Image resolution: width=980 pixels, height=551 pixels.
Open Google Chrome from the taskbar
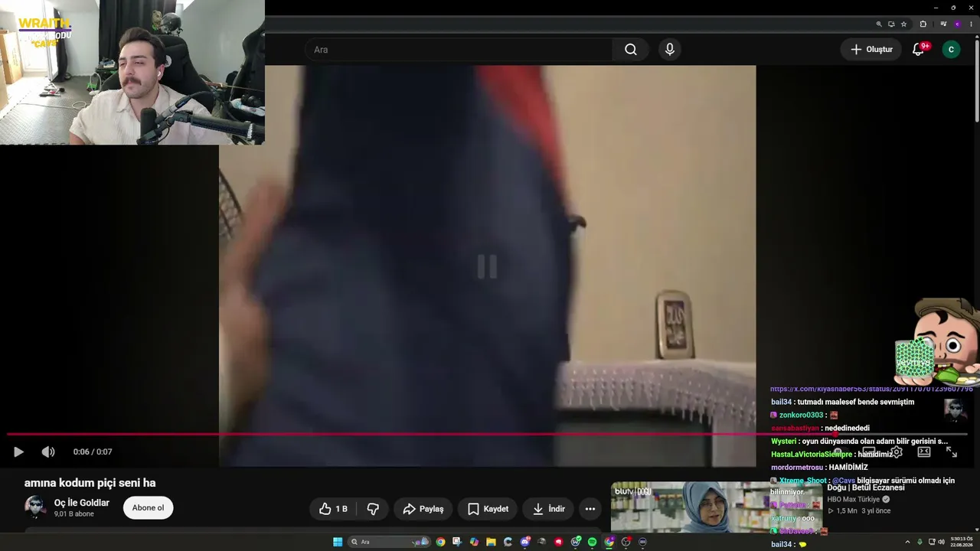[440, 542]
